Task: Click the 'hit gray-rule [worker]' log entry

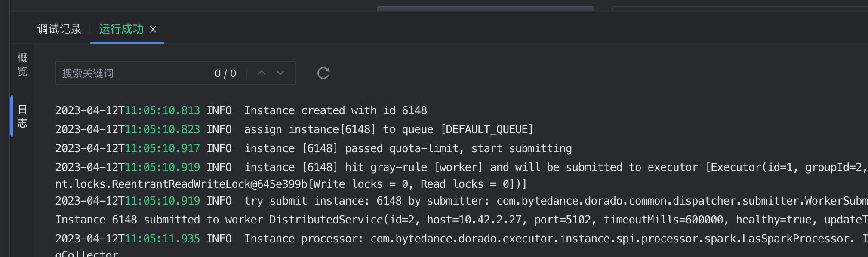Action: coord(430,168)
